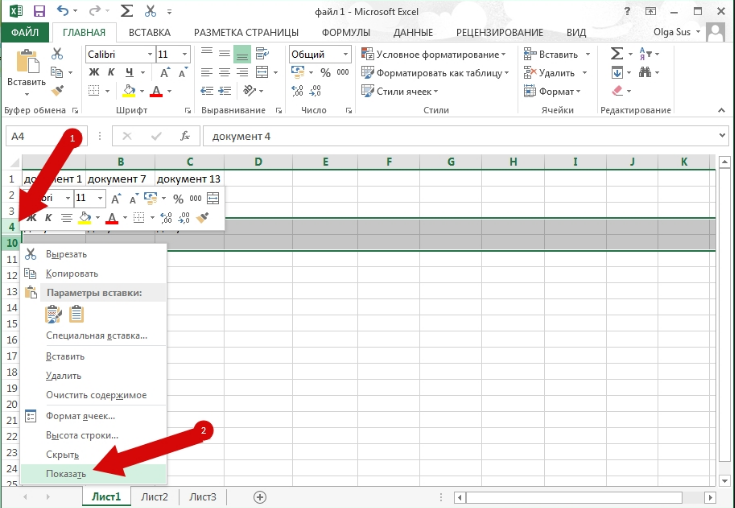Screen dimensions: 735x508
Task: Click the accounting currency format icon in ribbon
Action: (x=298, y=72)
